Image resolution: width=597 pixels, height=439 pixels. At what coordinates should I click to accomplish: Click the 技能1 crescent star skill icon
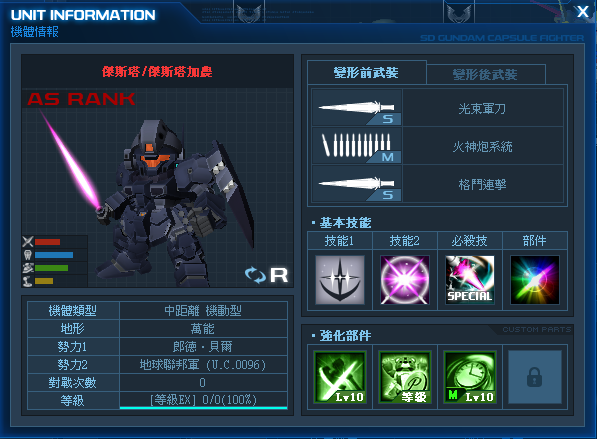[x=340, y=280]
